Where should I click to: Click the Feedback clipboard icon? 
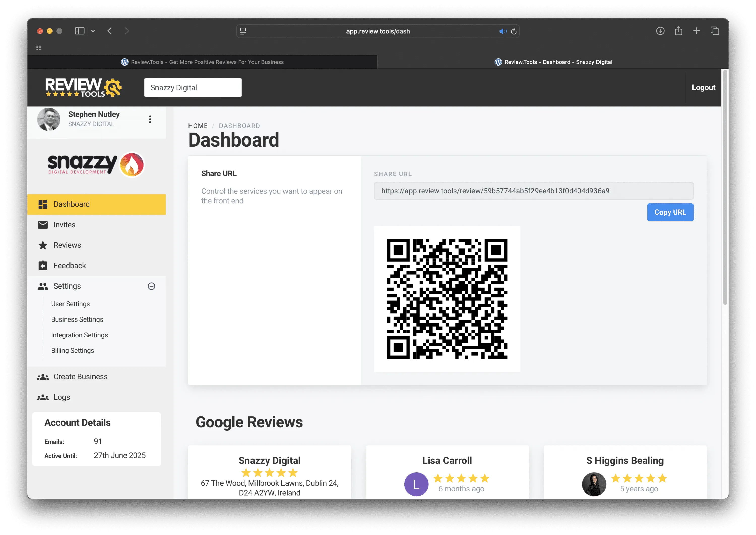coord(43,266)
